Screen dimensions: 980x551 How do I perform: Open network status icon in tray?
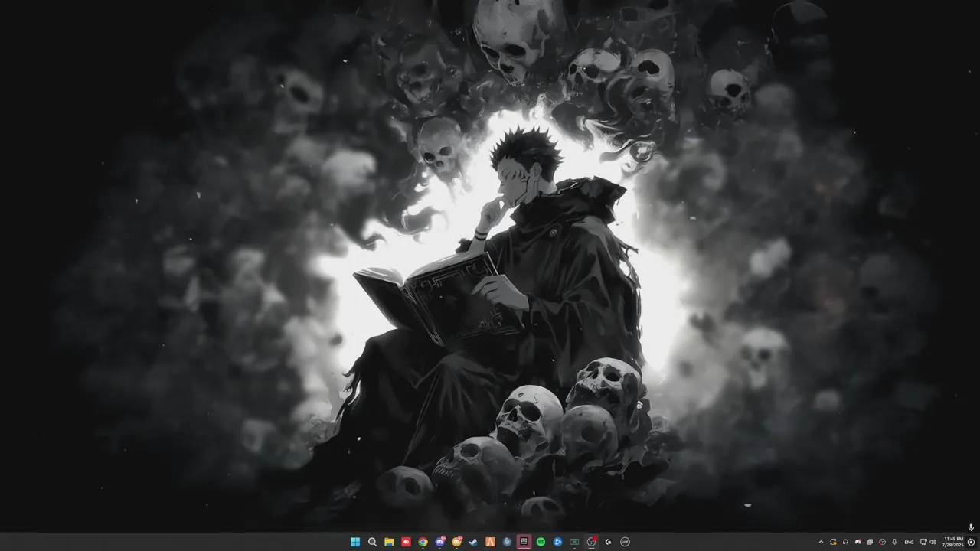click(923, 542)
